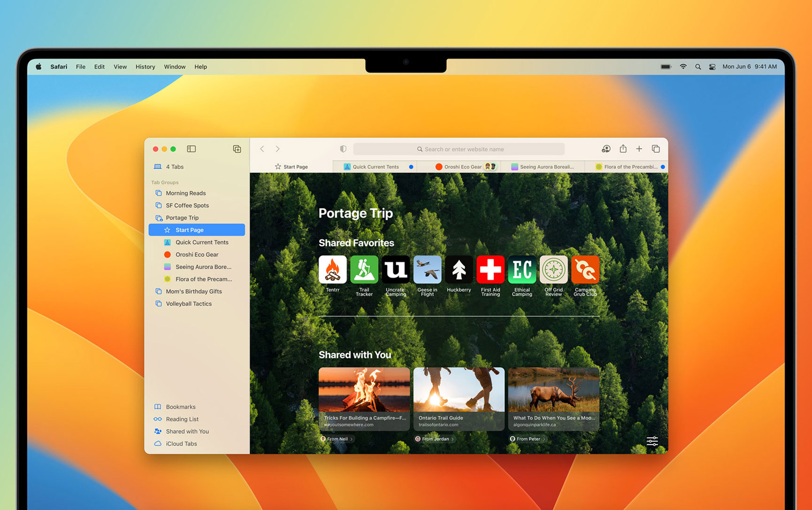
Task: Open the Camping Grub Club favorite
Action: (585, 270)
